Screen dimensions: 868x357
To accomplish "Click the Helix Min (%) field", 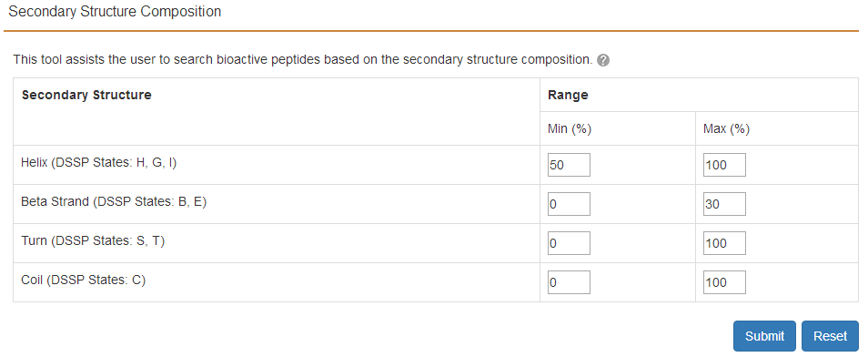I will [569, 165].
